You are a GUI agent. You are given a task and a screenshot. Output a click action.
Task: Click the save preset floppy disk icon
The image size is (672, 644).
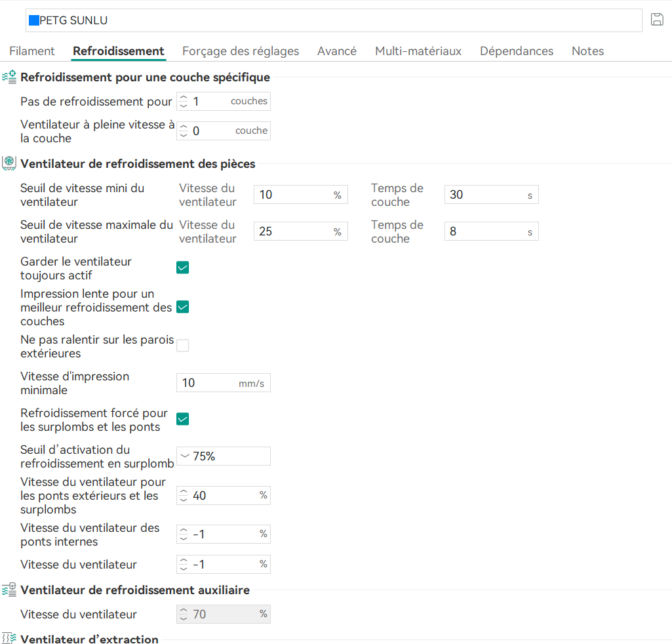click(x=657, y=20)
